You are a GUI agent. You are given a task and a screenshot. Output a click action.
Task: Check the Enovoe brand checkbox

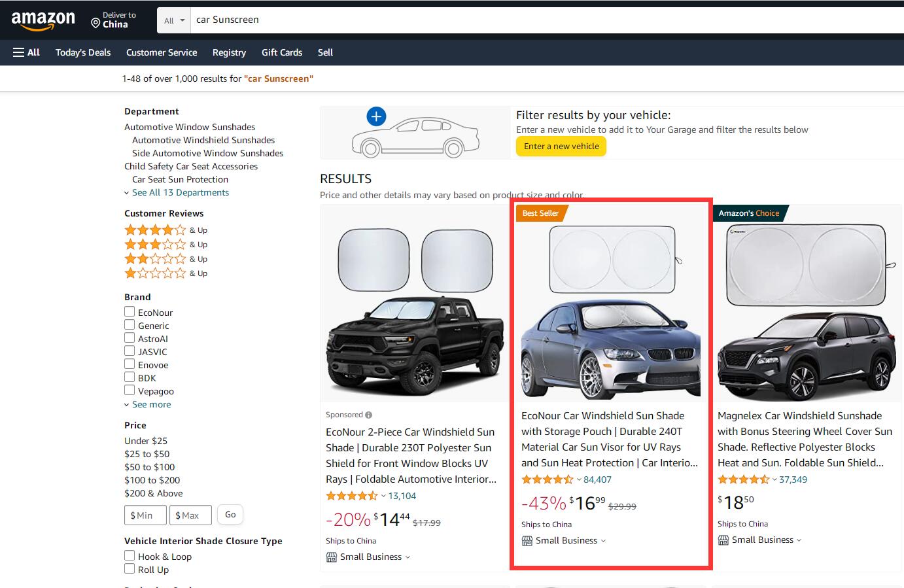[x=130, y=364]
